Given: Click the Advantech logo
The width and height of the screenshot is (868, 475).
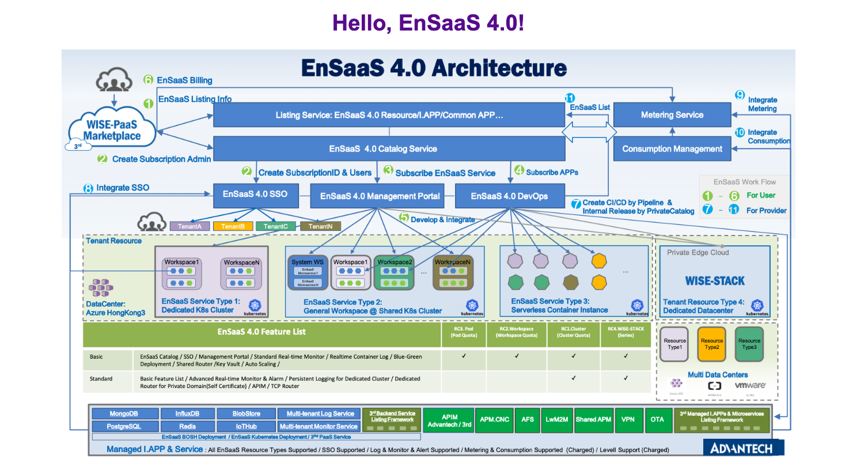Looking at the screenshot, I should click(744, 448).
